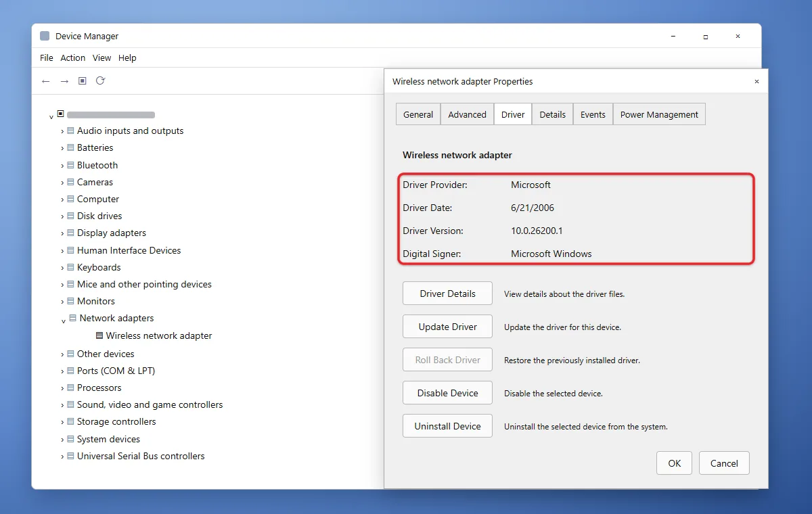Click the Driver Details button
The width and height of the screenshot is (812, 514).
447,294
